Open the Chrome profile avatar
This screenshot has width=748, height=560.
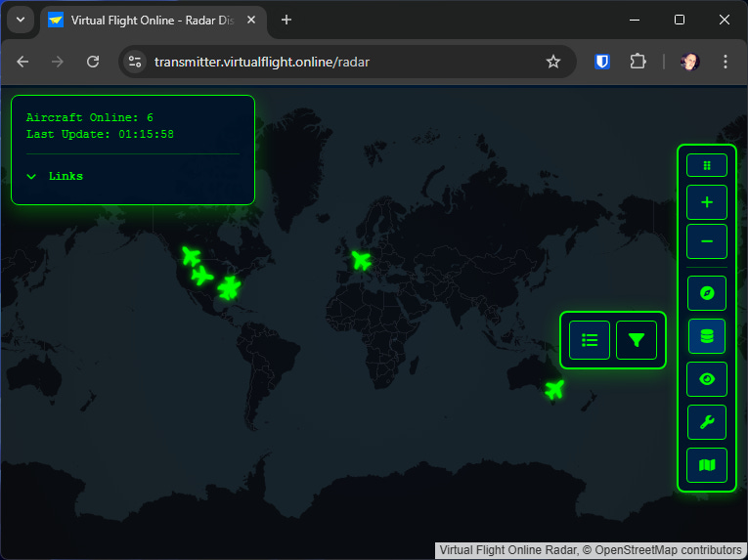click(689, 62)
